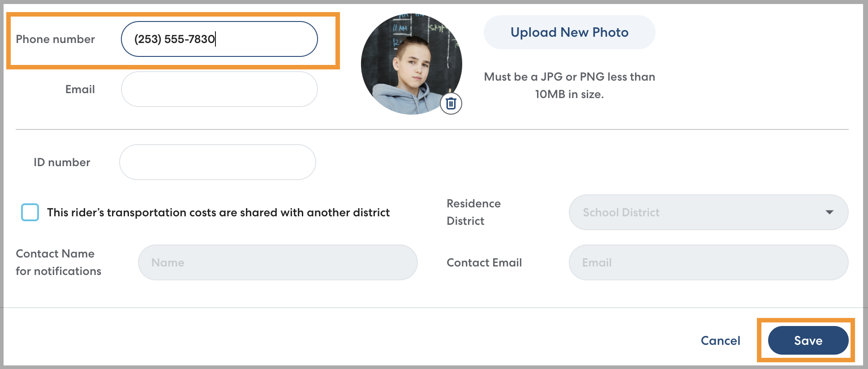Viewport: 868px width, 369px height.
Task: Focus the Phone number input field
Action: tap(219, 39)
